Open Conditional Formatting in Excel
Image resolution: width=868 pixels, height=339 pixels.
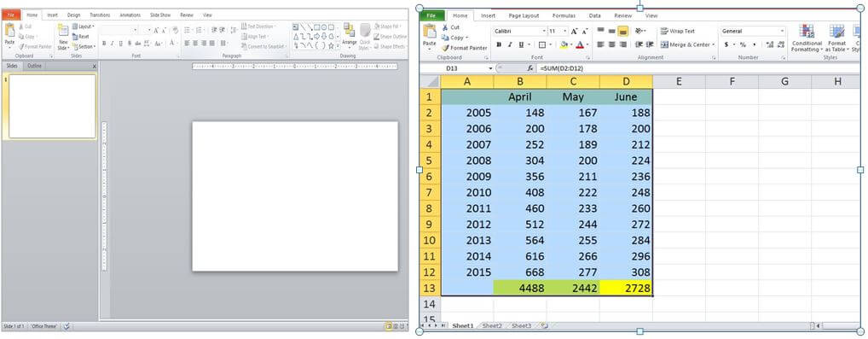tap(807, 38)
